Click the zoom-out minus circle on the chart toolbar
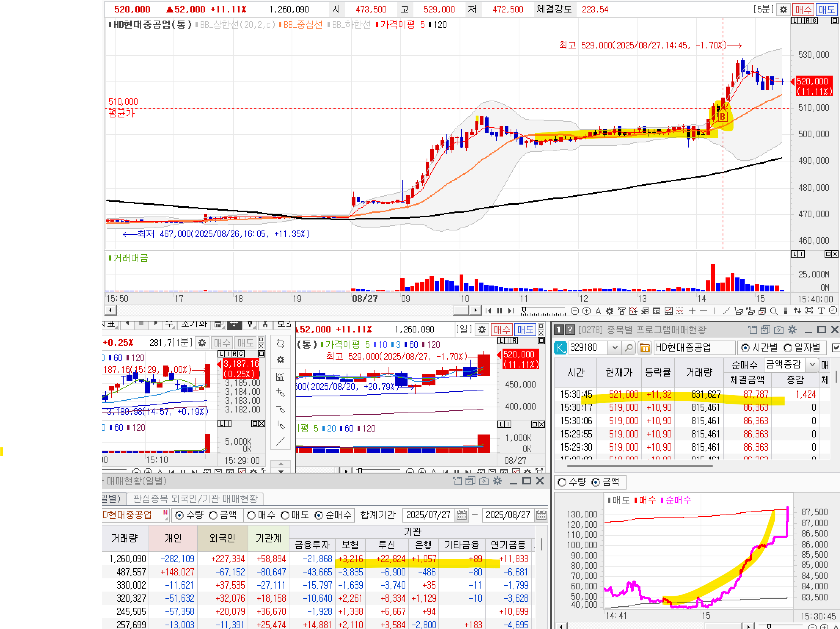Screen dimensions: 840x629 click(x=574, y=311)
